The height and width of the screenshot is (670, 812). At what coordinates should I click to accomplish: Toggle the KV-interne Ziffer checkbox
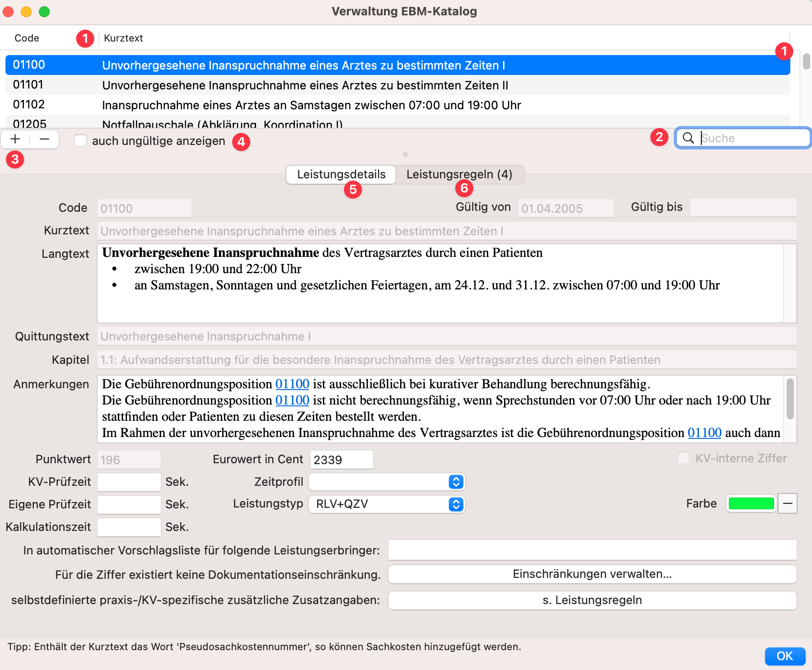(684, 458)
